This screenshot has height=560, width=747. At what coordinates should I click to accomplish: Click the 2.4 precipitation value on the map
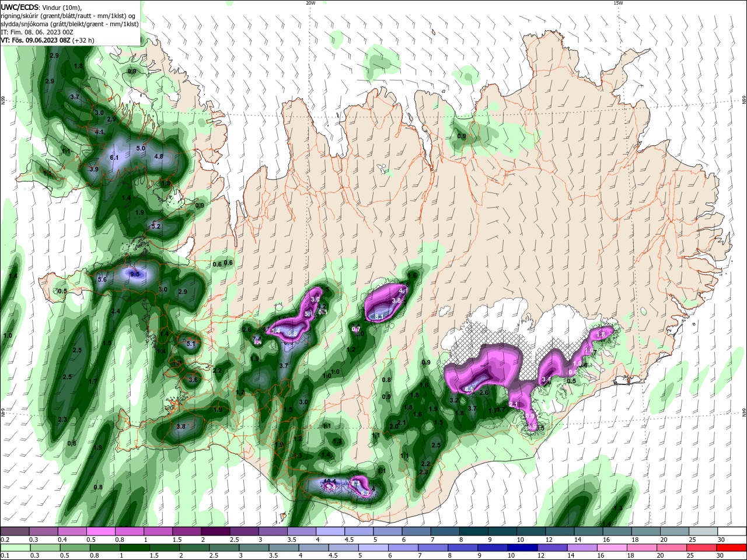click(116, 311)
